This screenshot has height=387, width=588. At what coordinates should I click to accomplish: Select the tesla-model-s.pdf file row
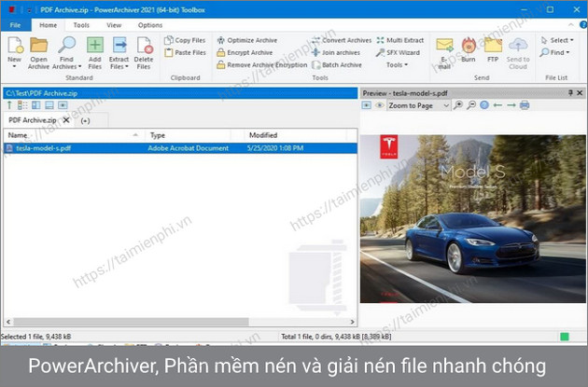coord(180,148)
